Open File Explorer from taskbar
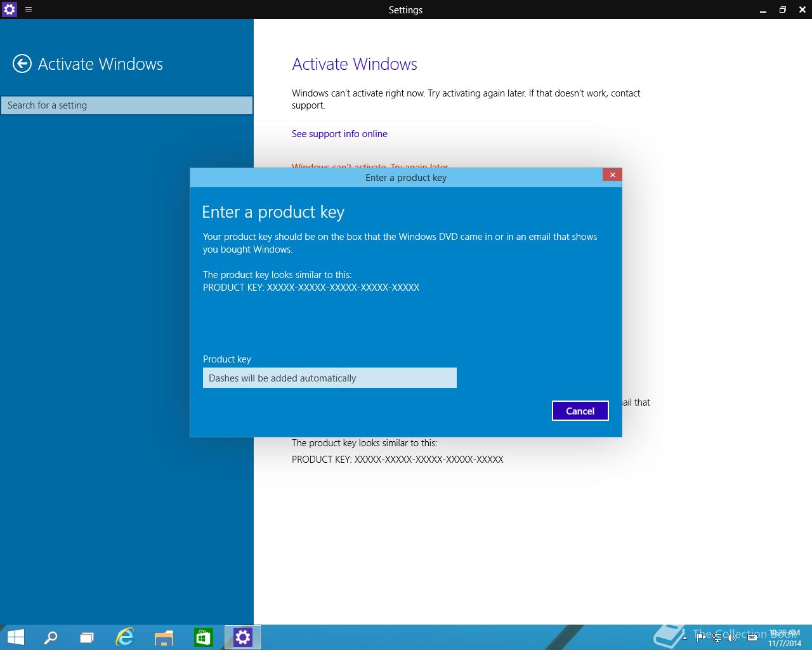812x650 pixels. 164,637
